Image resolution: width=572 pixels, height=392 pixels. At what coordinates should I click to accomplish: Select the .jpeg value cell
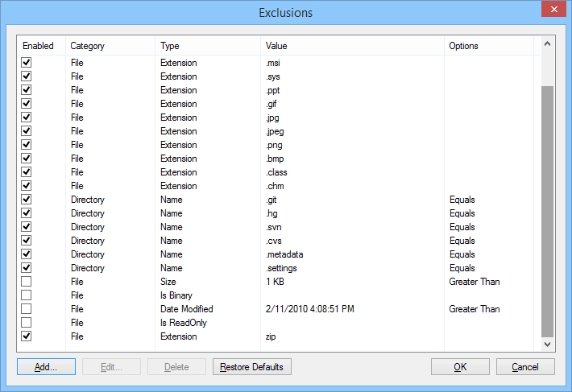[x=275, y=131]
